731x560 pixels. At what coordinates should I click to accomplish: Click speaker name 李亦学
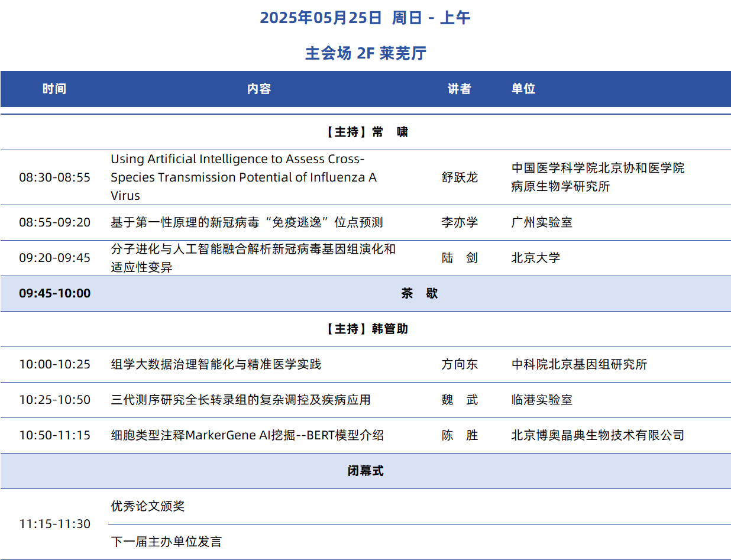(460, 222)
